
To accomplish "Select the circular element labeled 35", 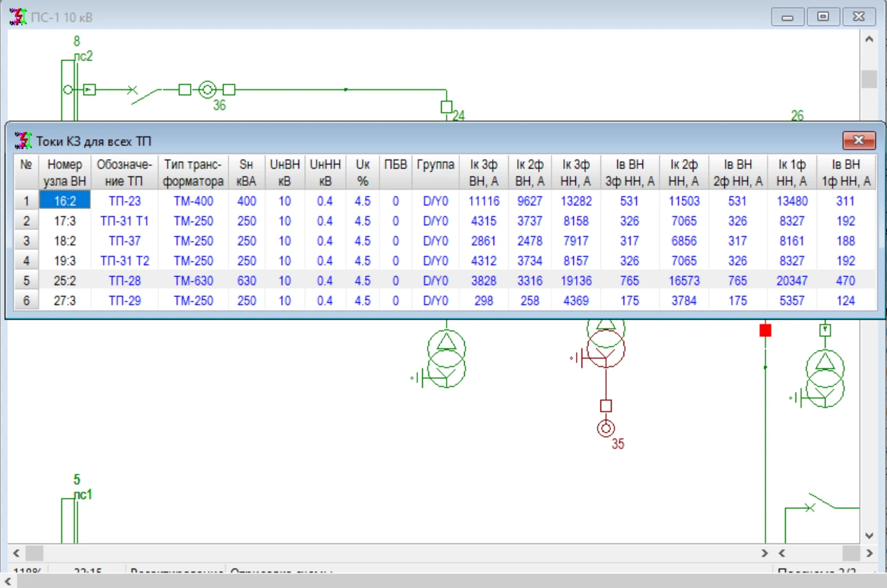I will coord(606,428).
